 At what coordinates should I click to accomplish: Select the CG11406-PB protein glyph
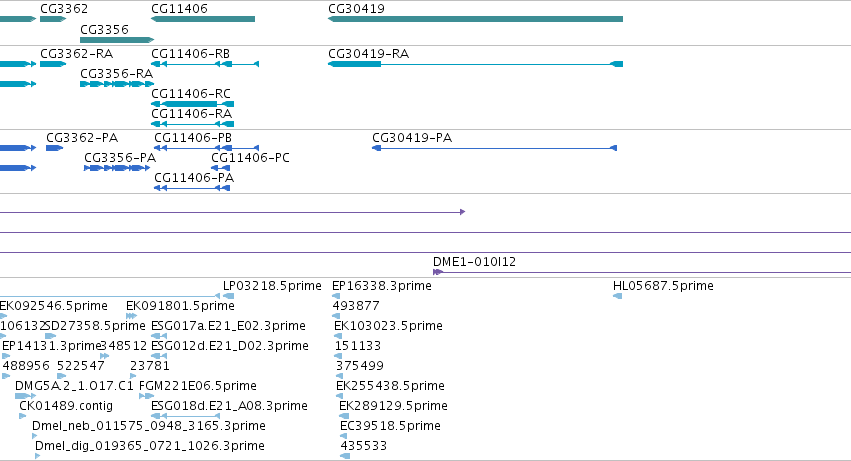pyautogui.click(x=207, y=148)
